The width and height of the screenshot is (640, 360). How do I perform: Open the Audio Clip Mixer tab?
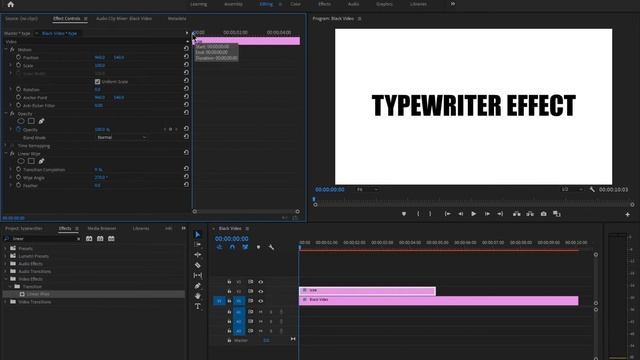pyautogui.click(x=124, y=18)
